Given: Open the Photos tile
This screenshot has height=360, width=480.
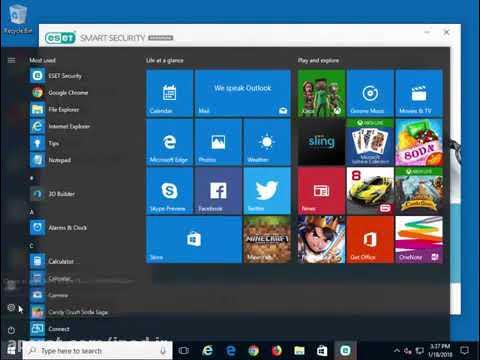Looking at the screenshot, I should 218,142.
